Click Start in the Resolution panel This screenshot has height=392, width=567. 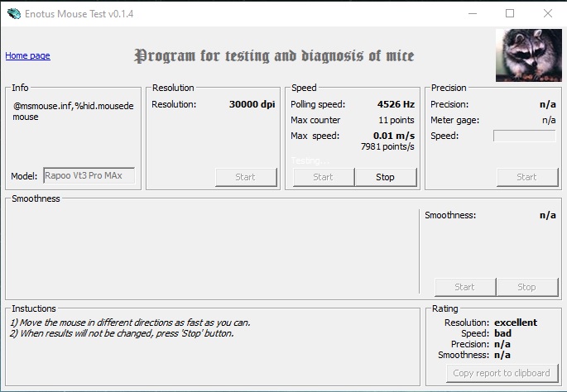(x=246, y=177)
